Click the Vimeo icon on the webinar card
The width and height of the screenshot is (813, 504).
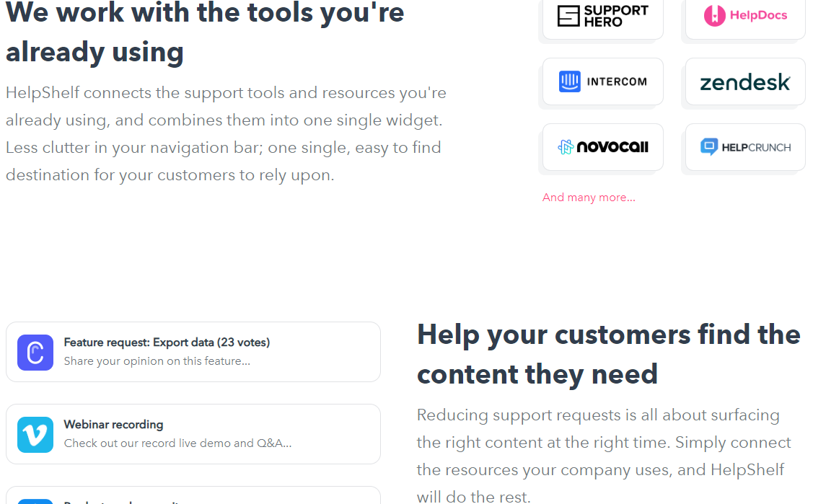(x=33, y=434)
